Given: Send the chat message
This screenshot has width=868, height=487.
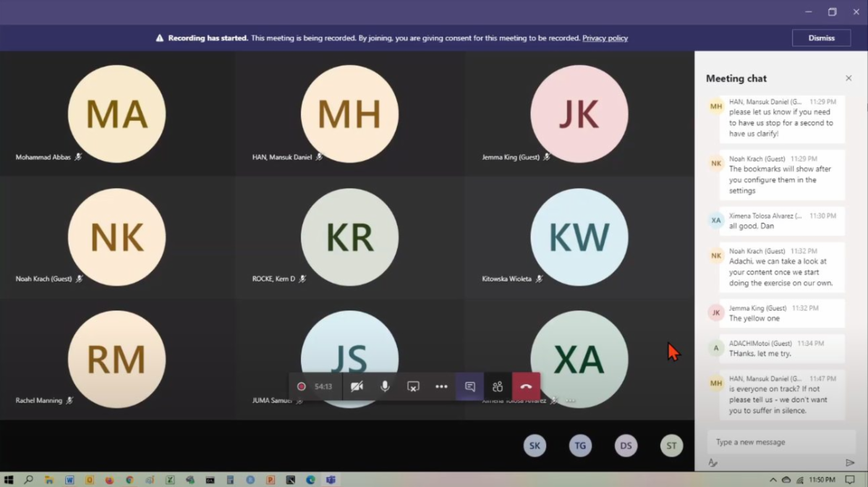Looking at the screenshot, I should pos(850,462).
